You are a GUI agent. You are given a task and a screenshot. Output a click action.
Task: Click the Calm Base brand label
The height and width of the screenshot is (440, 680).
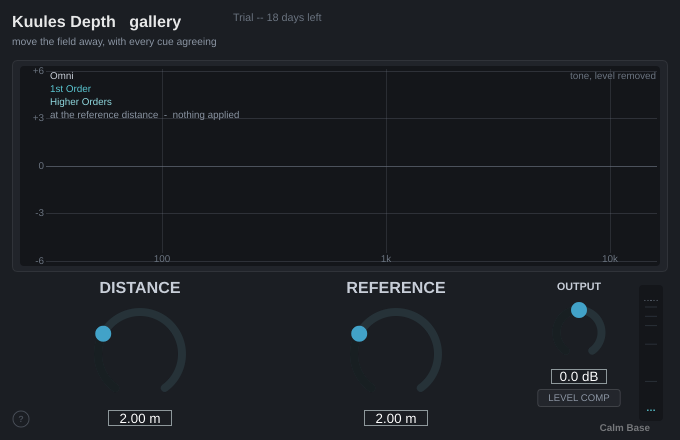point(624,428)
